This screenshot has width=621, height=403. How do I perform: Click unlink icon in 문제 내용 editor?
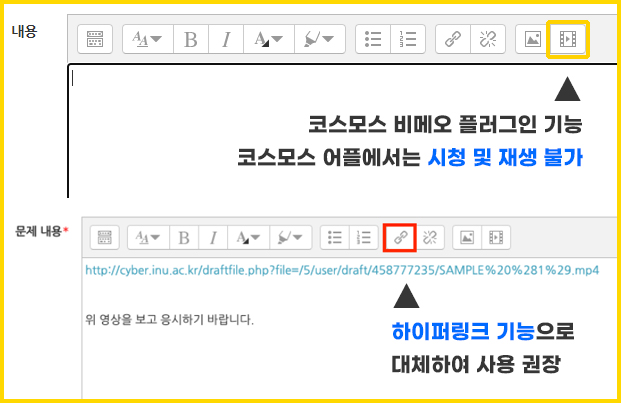click(430, 238)
